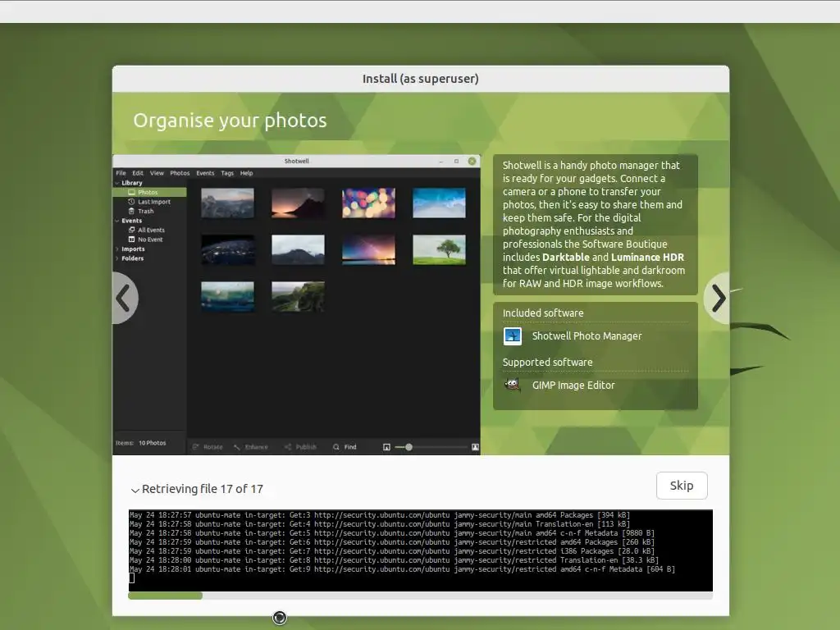Click the bold Darktable text
This screenshot has height=630, width=840.
(x=566, y=257)
